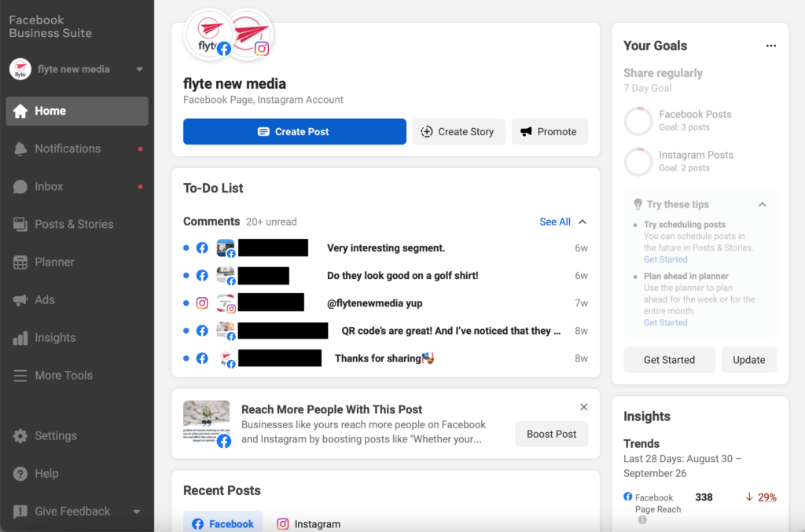This screenshot has width=805, height=532.
Task: Click the Give Feedback exclamation icon
Action: coord(20,512)
